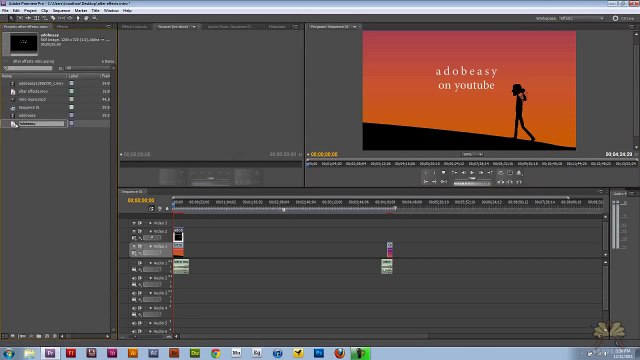Toggle Video 2 track output eye
Image resolution: width=640 pixels, height=360 pixels.
pyautogui.click(x=134, y=231)
